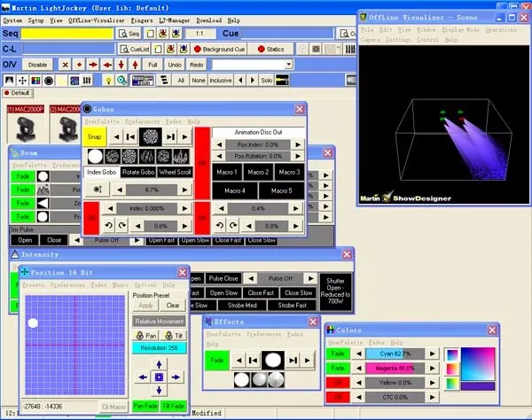Toggle the Magenta Fade button
This screenshot has width=532, height=420.
click(x=338, y=368)
